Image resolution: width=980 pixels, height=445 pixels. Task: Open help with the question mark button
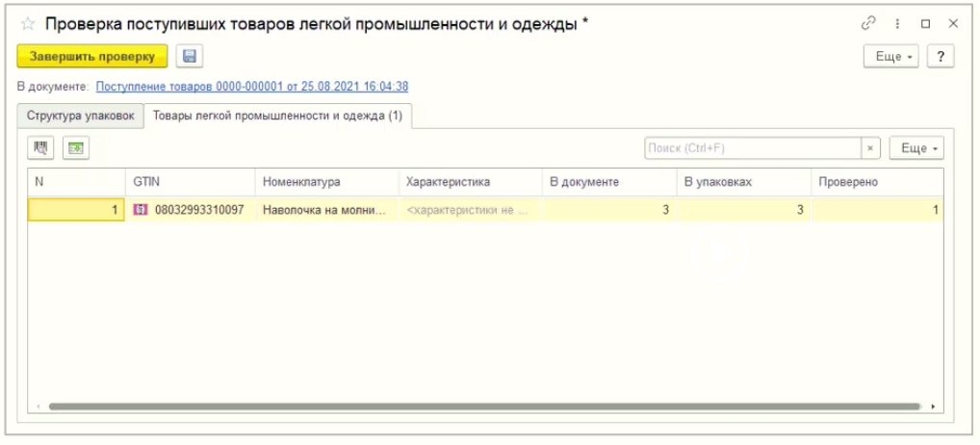click(940, 57)
